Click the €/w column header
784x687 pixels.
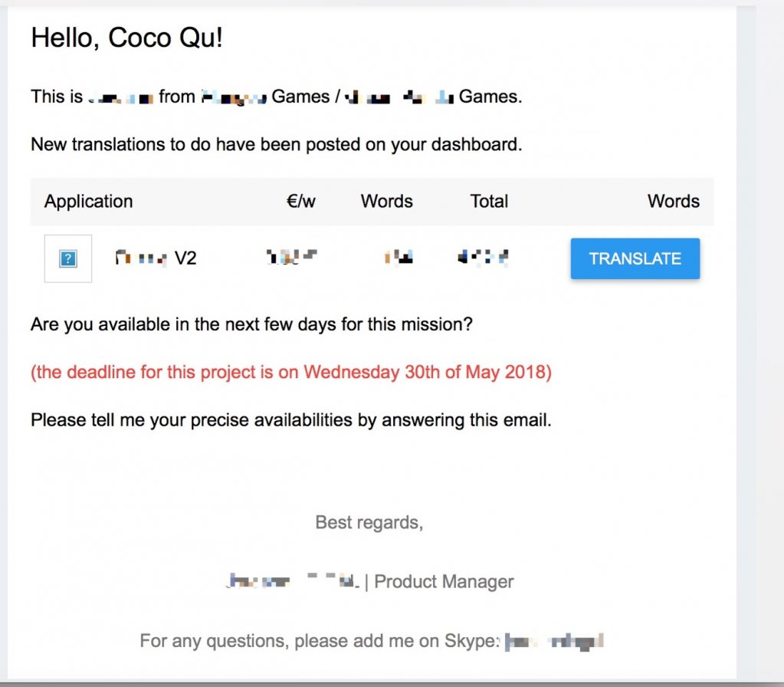point(300,201)
